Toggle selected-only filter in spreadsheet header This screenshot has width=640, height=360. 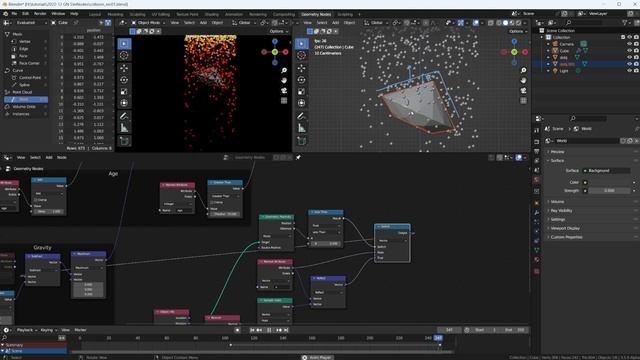click(102, 23)
